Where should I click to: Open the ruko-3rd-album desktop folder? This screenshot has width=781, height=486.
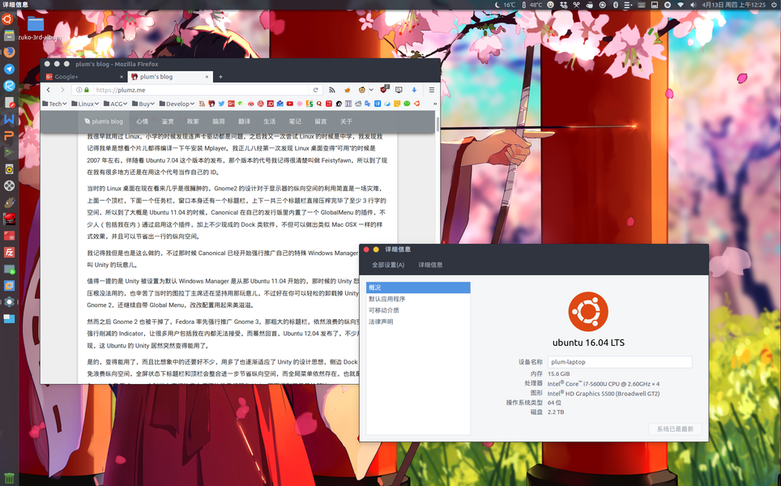tap(36, 24)
